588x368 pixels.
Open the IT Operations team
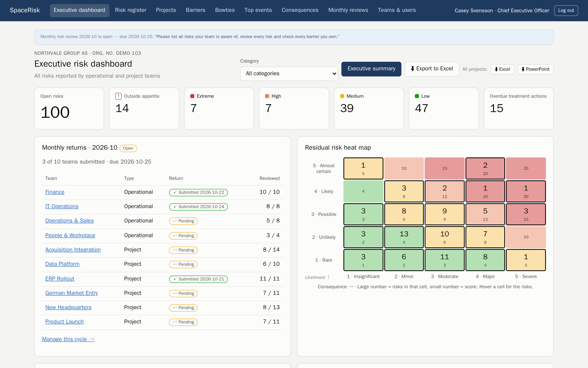point(62,206)
